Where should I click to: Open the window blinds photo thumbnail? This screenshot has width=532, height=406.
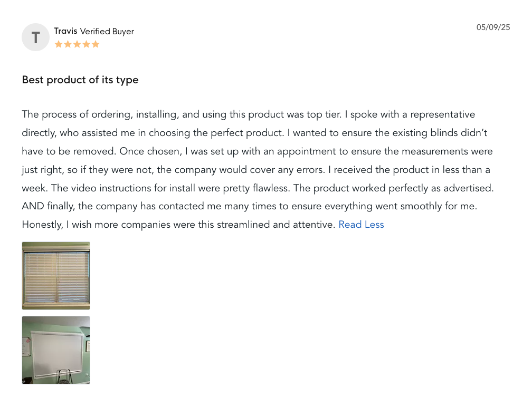click(x=56, y=276)
